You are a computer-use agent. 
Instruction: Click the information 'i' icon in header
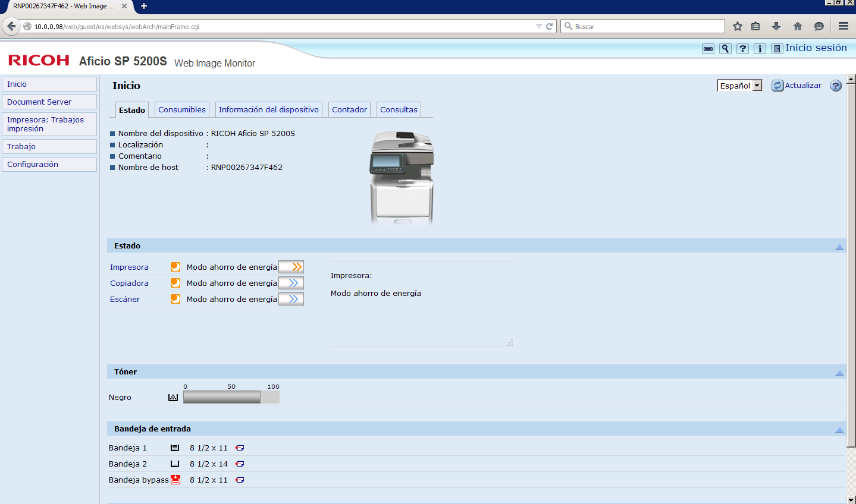760,49
